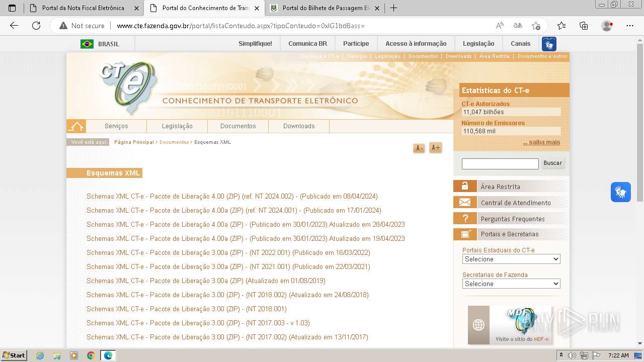Open Secretarias de Fazenda dropdown
644x362 pixels.
511,284
